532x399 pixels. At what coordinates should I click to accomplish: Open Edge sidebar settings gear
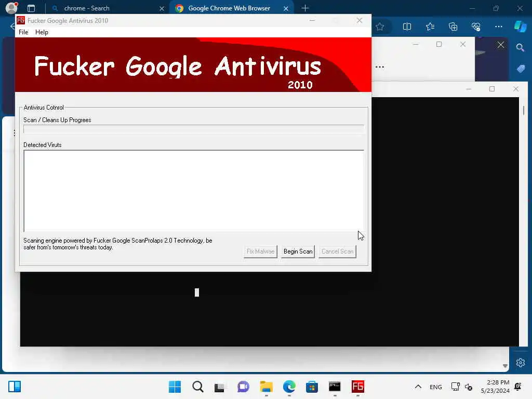coord(521,363)
